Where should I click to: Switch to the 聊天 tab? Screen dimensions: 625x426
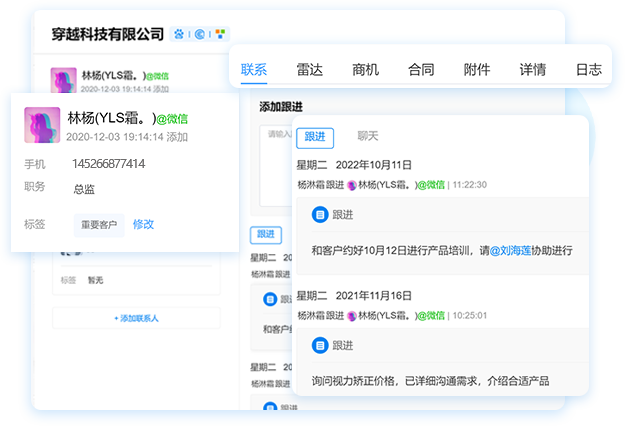point(368,136)
